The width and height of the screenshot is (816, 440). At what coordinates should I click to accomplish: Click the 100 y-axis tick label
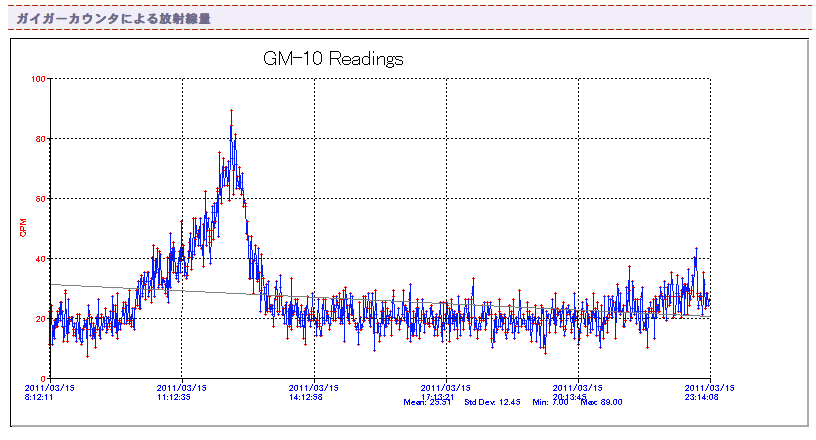point(38,79)
